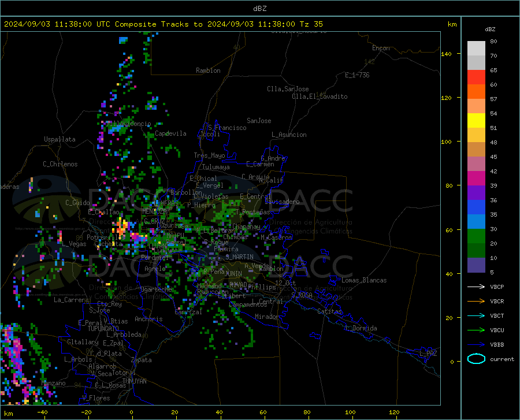Click the 'S_Francisco' place label
Image resolution: width=520 pixels, height=420 pixels.
[x=227, y=128]
